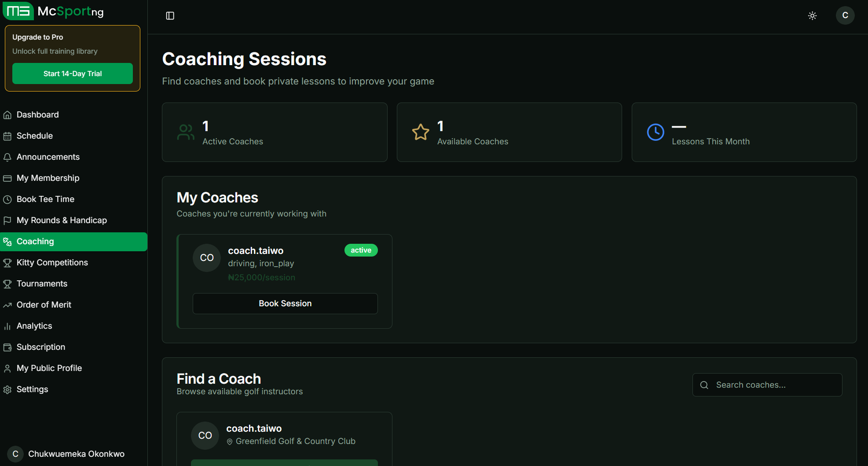Start the 14-Day Trial
This screenshot has height=466, width=868.
(x=72, y=73)
